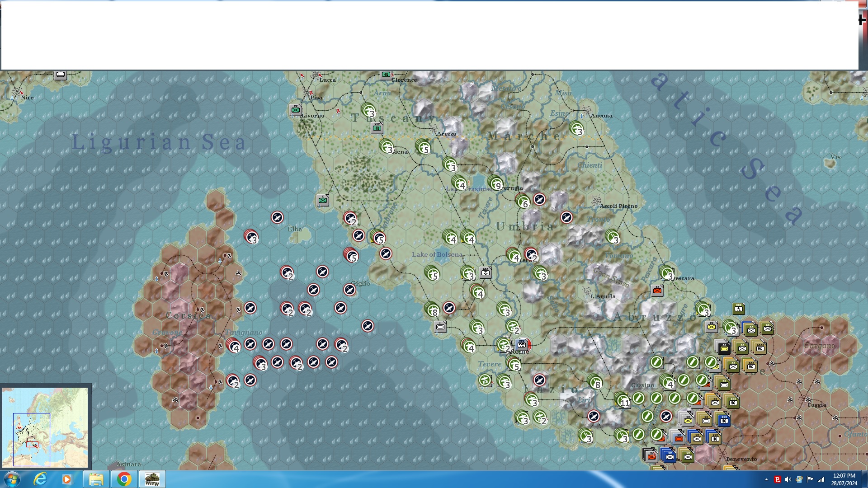Viewport: 868px width, 488px height.
Task: Select the XXX counter offshore in the Adriatic
Action: tap(739, 309)
